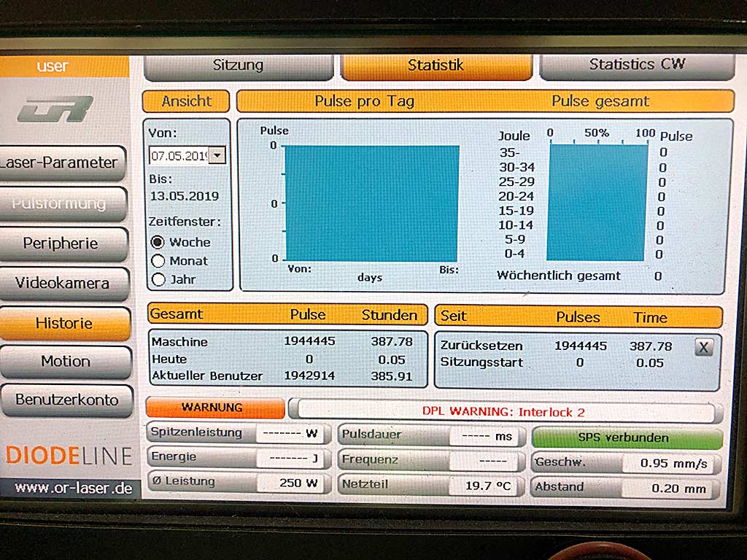Select the Woche time window option
This screenshot has width=747, height=560.
coord(158,242)
